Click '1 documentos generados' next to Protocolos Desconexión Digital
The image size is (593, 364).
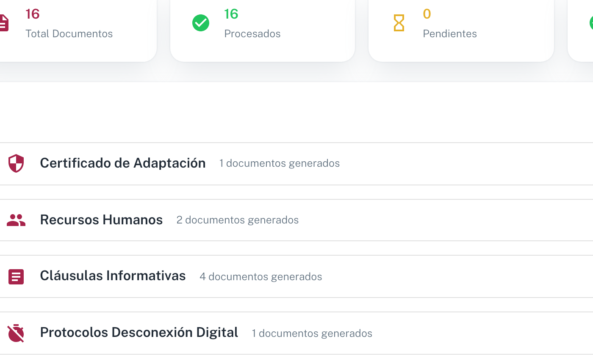pyautogui.click(x=312, y=334)
